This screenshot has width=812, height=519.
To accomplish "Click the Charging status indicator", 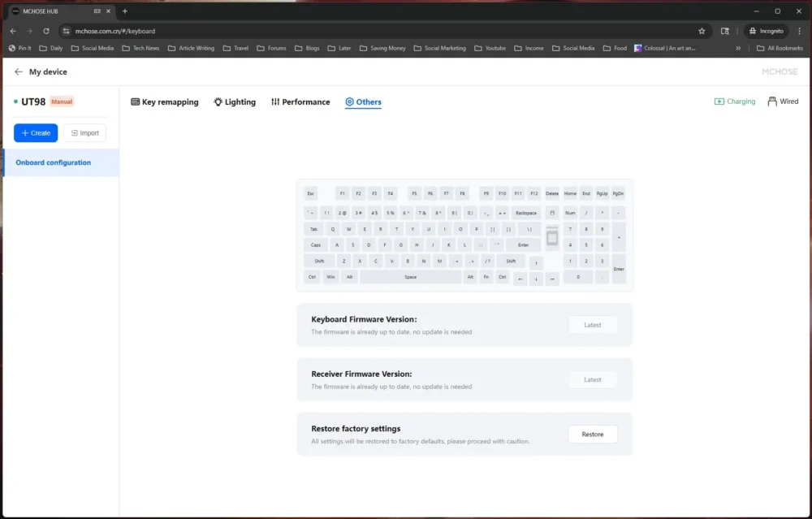I will point(734,102).
